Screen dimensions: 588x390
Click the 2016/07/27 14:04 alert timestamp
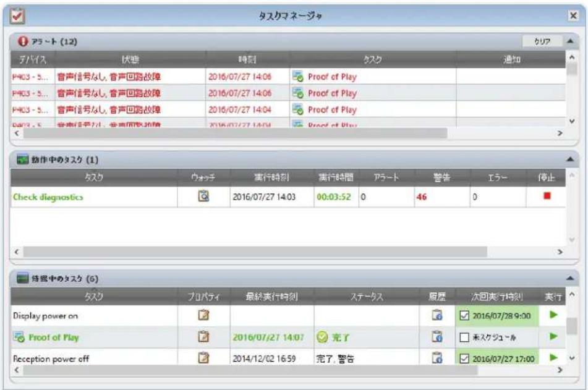240,110
